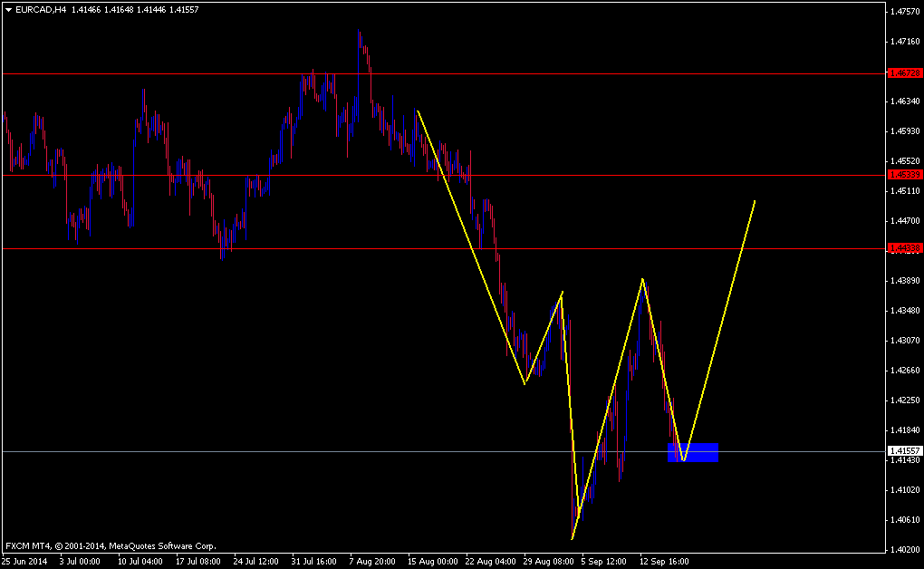Click the time axis label 31 Jul 16:00

[314, 562]
